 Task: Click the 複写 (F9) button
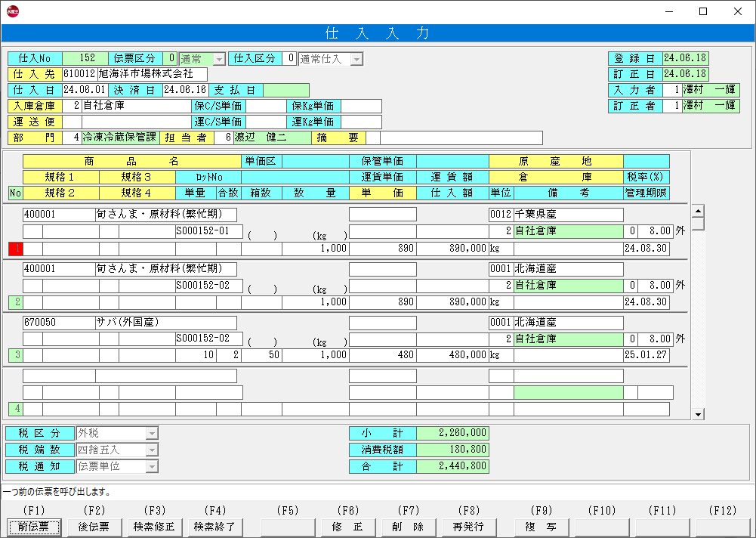pos(541,527)
